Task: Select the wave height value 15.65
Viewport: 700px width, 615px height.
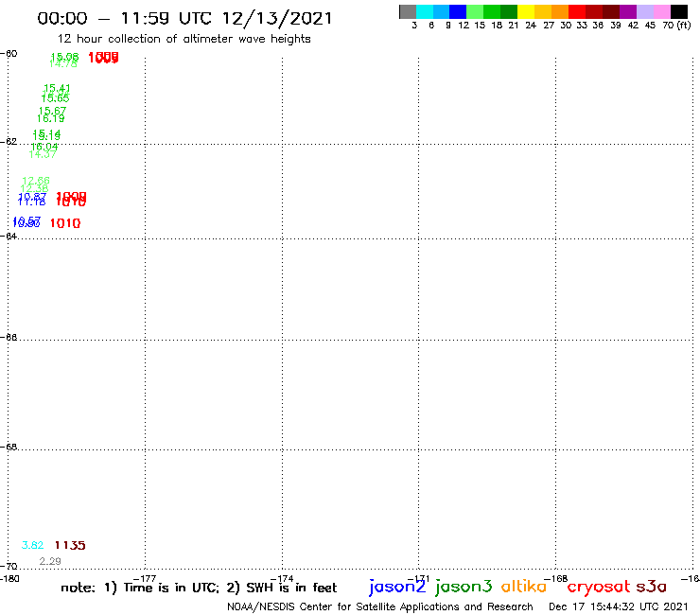Action: pos(56,98)
